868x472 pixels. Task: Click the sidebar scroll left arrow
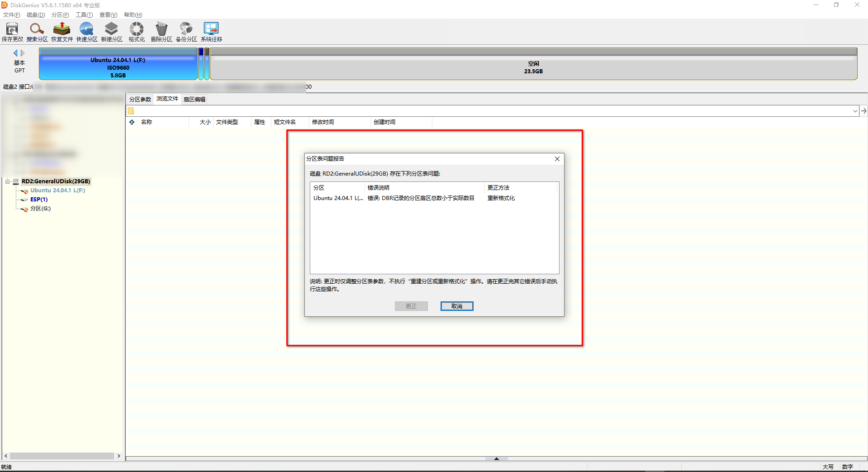point(6,456)
